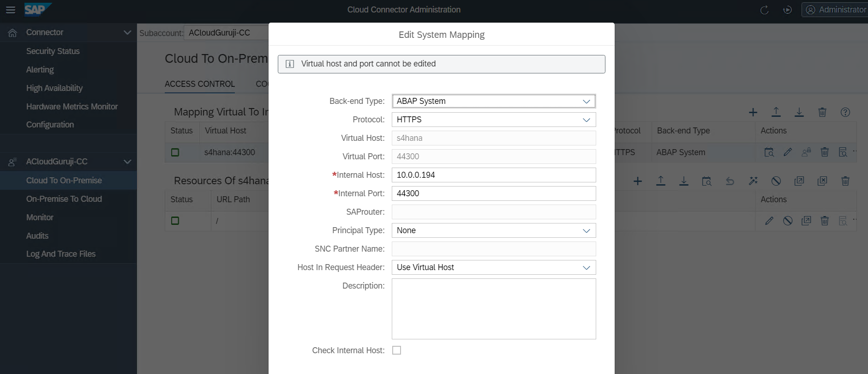
Task: Click the SAP logo
Action: (37, 10)
